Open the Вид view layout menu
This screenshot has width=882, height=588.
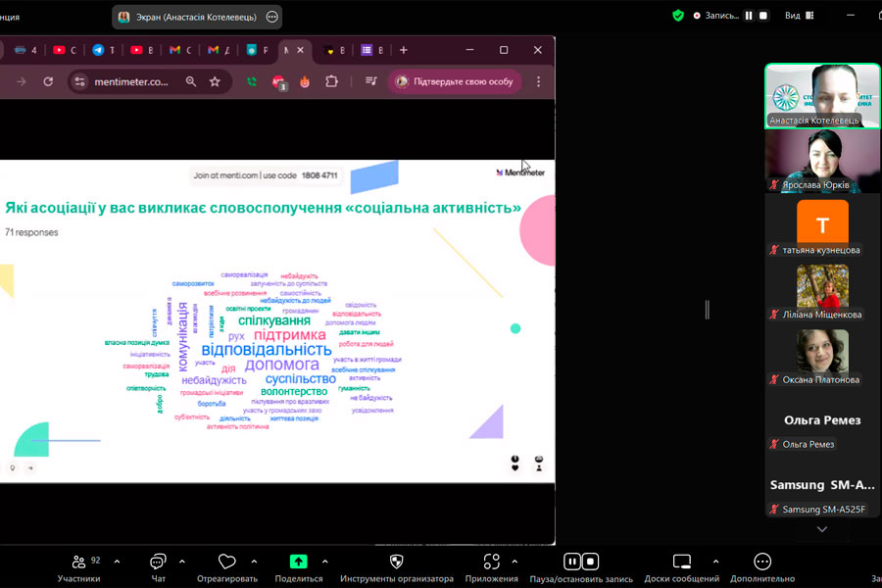point(800,16)
